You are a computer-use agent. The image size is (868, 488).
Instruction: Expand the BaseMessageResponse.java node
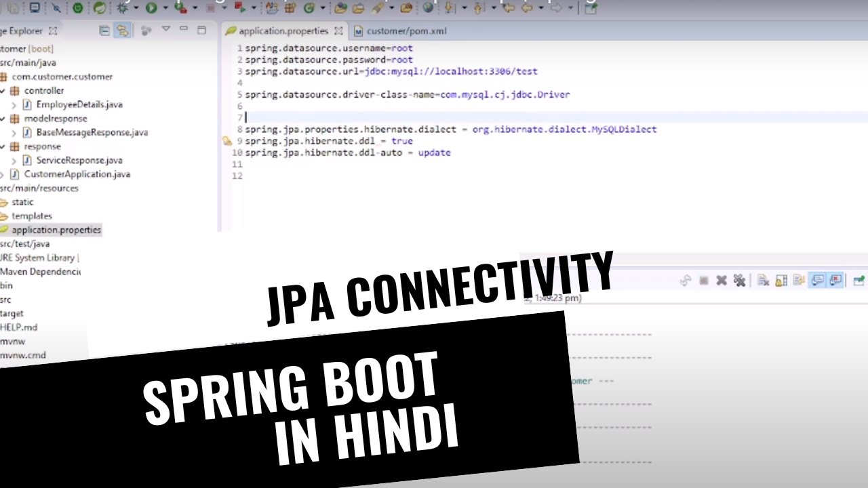point(14,133)
